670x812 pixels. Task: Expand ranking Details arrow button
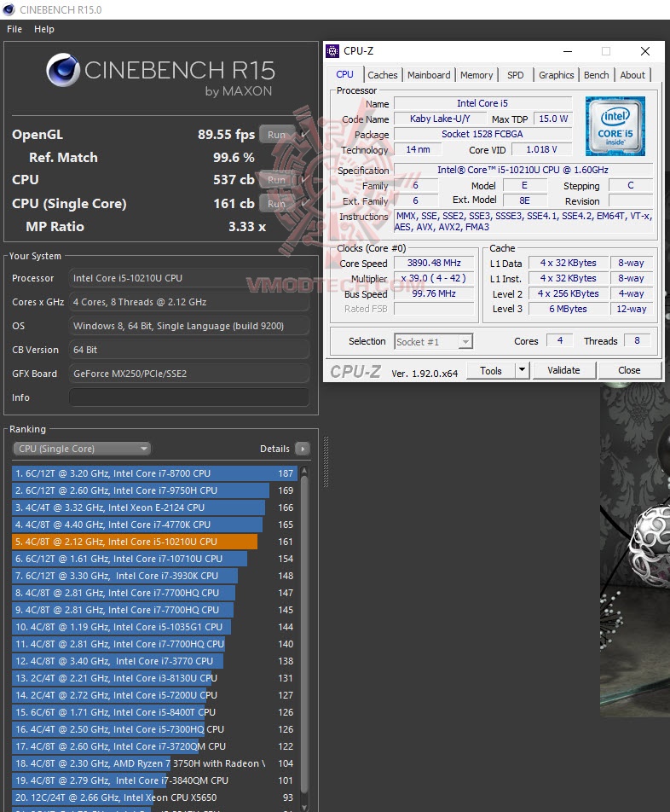click(x=303, y=449)
